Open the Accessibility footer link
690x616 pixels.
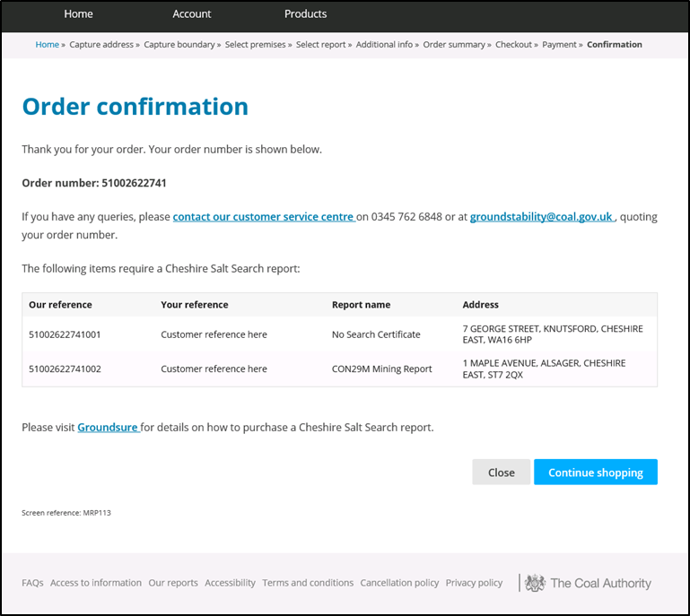click(230, 583)
